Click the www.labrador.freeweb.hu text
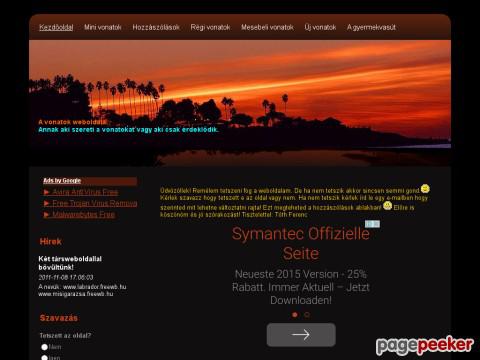 coord(95,287)
